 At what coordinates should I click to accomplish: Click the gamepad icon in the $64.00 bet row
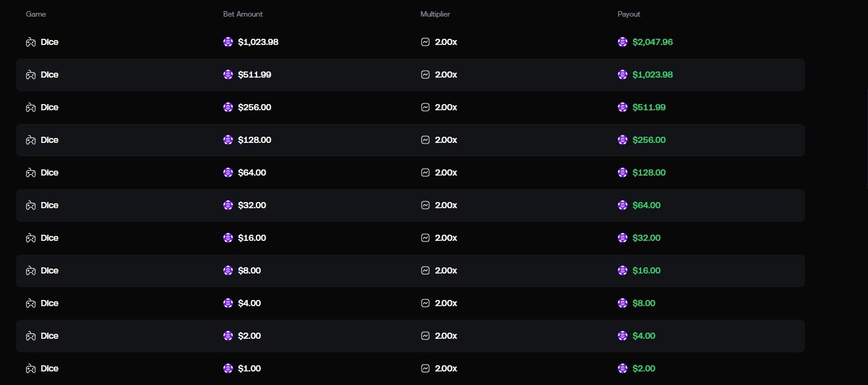(x=30, y=172)
